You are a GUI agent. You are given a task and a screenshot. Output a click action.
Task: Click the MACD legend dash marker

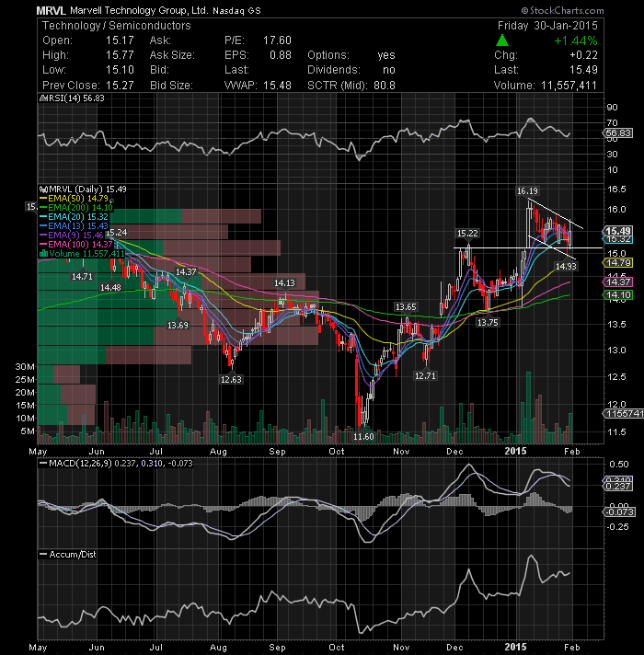(x=42, y=464)
